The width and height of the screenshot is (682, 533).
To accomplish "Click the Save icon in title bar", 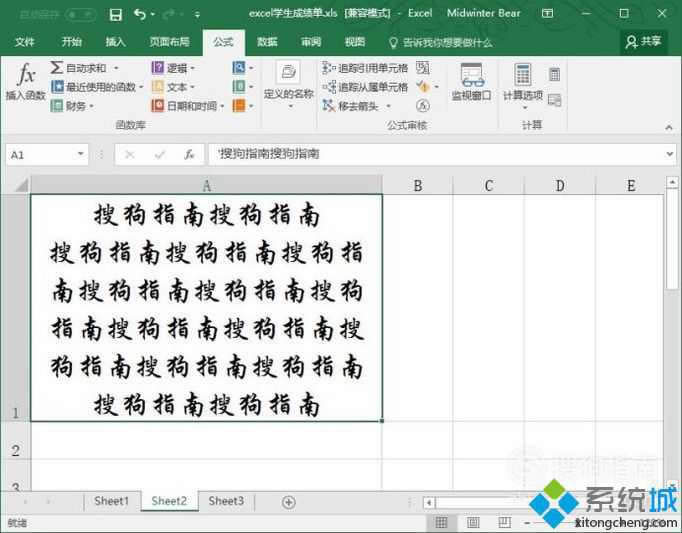I will tap(115, 15).
